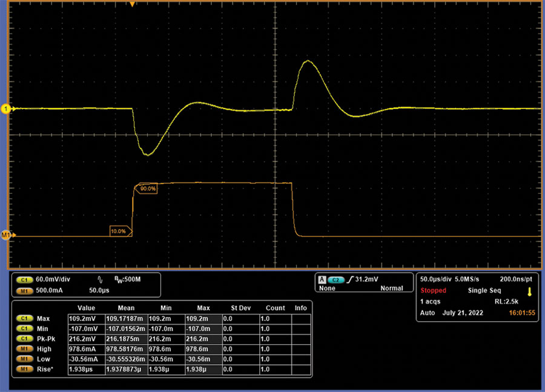Screen dimensions: 545x392
Task: Click the 1.9378873µ mean cell
Action: [127, 369]
